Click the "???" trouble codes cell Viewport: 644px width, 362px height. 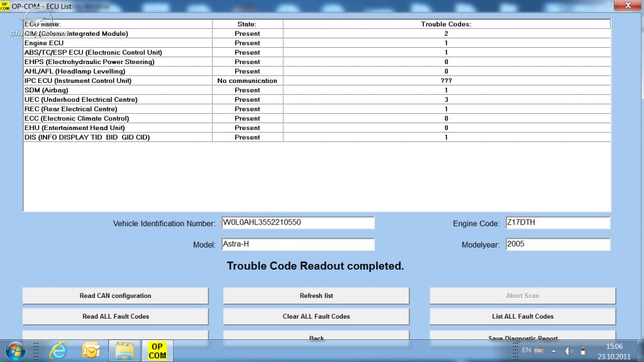[447, 81]
